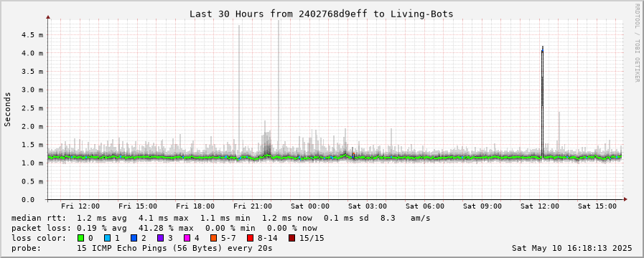Click the 4.0 m y-axis label
The width and height of the screenshot is (644, 258).
32,53
